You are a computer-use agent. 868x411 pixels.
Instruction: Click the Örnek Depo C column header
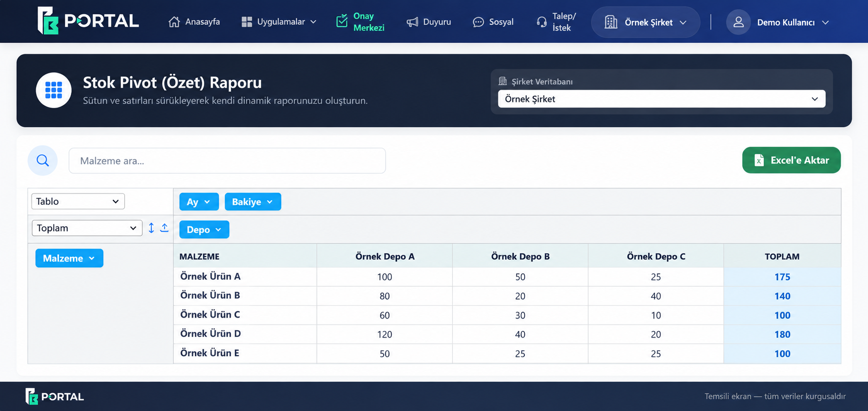[x=656, y=256]
